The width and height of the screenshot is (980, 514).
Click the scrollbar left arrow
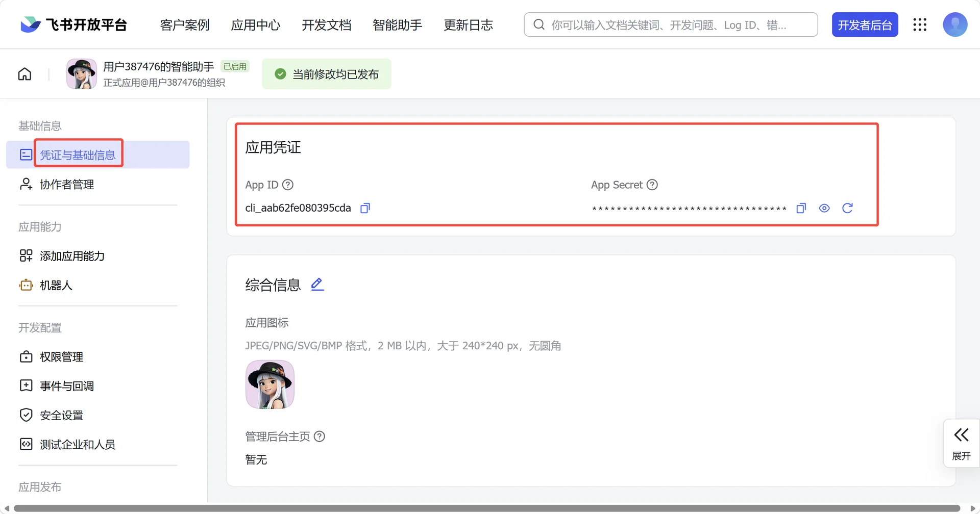tap(6, 508)
